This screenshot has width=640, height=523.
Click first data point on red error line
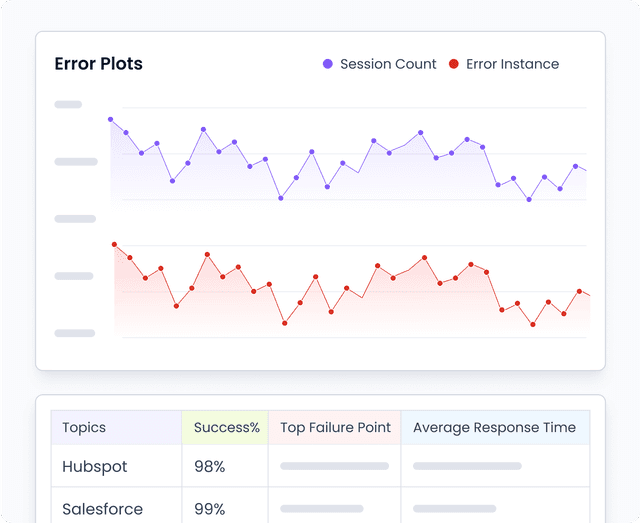tap(114, 244)
